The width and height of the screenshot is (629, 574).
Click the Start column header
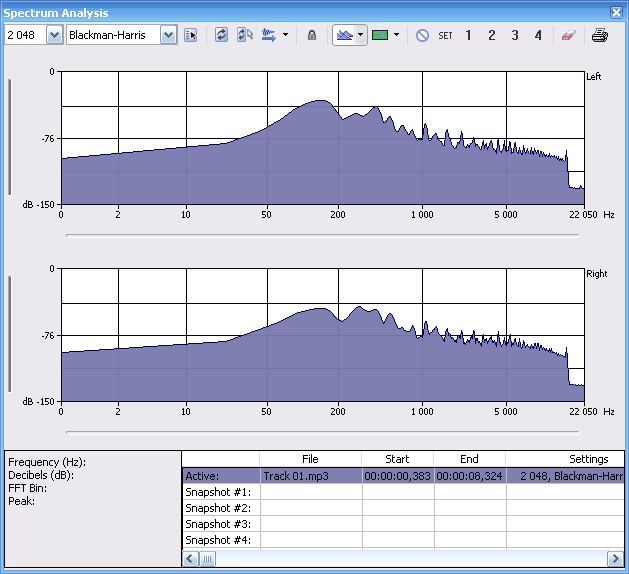(397, 459)
